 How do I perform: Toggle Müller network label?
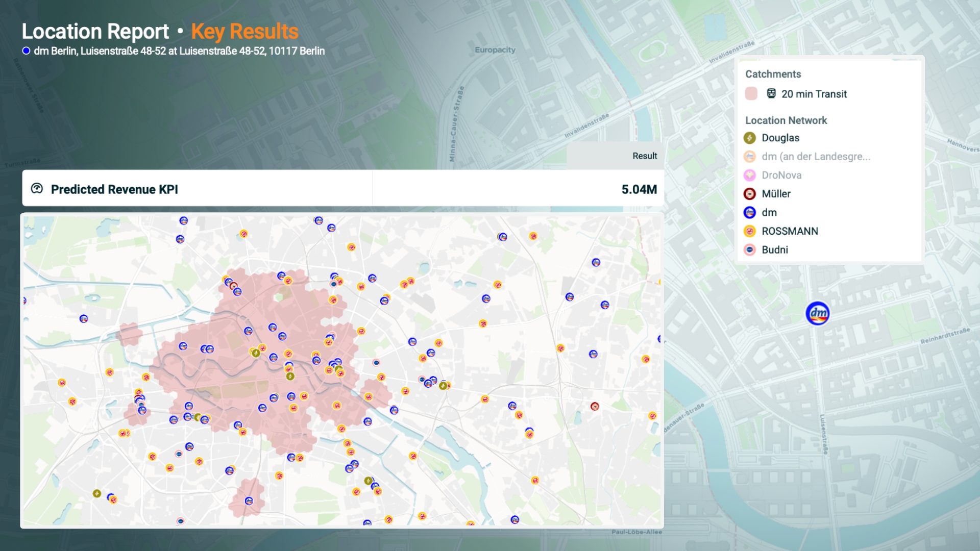[x=776, y=194]
